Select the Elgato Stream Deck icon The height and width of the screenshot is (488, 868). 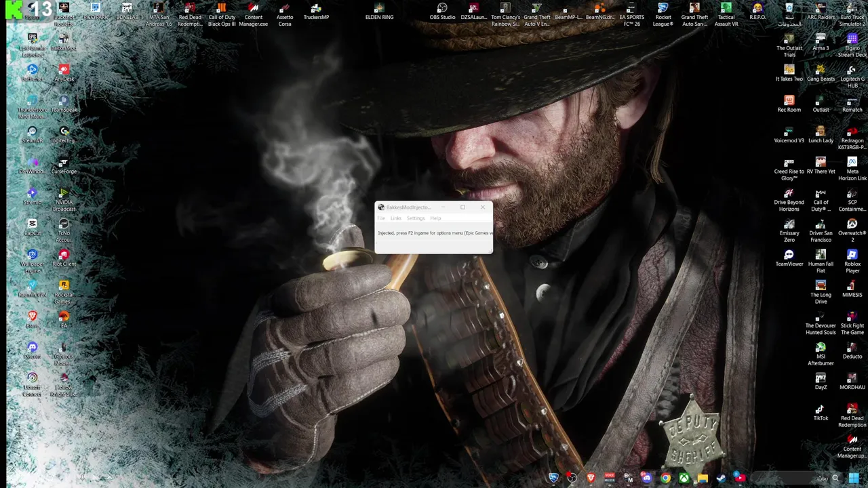point(852,45)
